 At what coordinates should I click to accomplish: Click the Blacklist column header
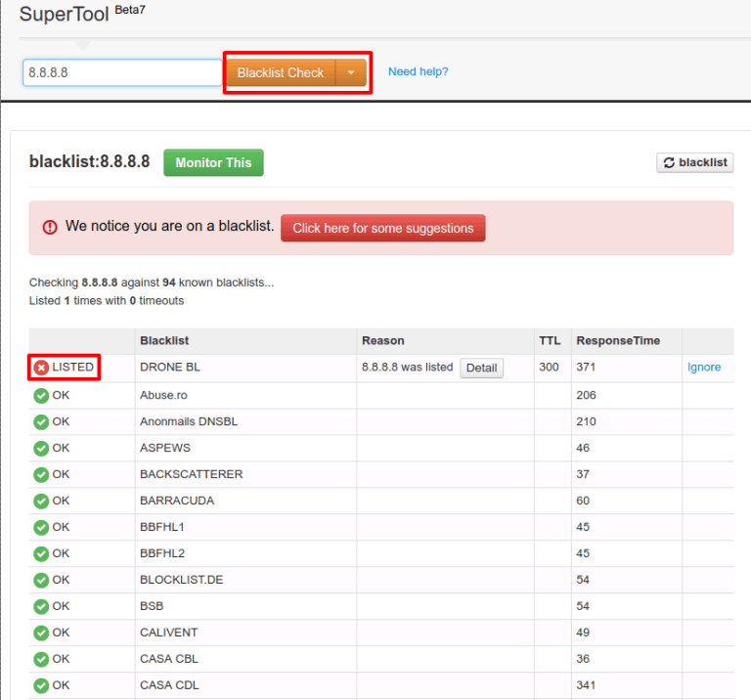[164, 341]
